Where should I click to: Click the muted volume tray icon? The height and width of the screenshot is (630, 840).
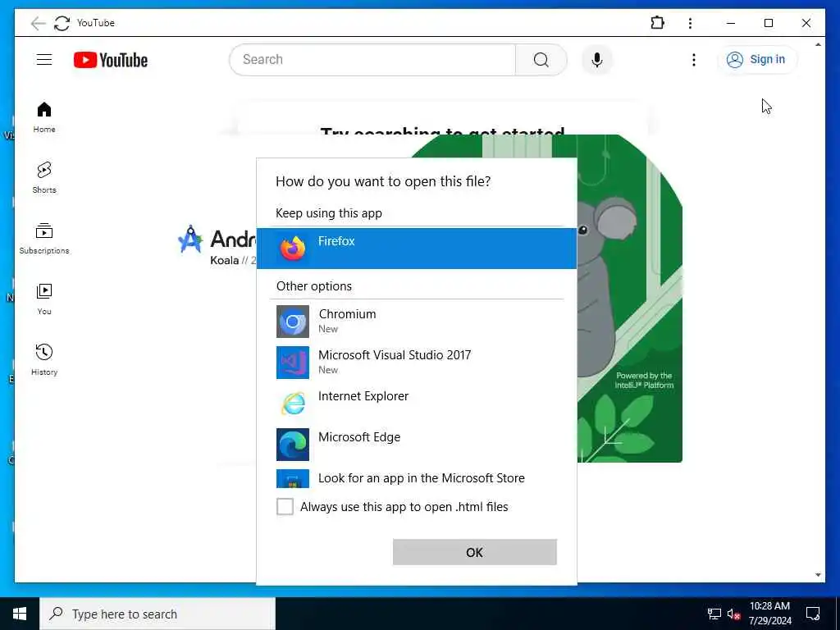(x=733, y=614)
